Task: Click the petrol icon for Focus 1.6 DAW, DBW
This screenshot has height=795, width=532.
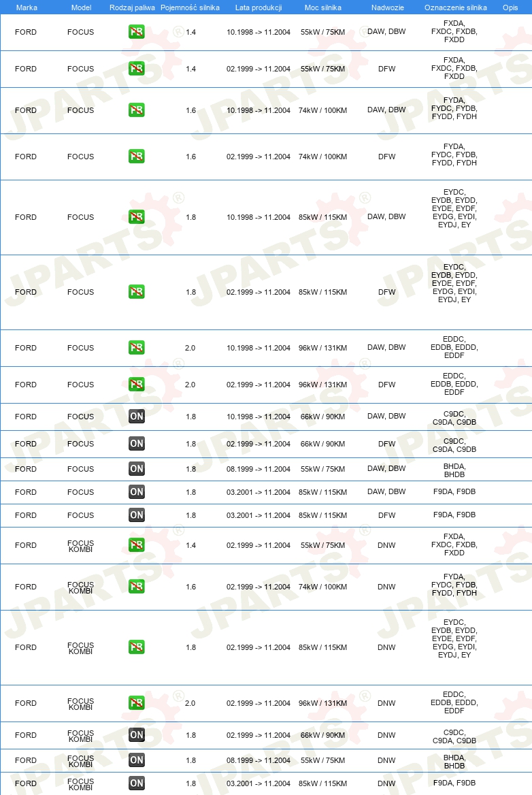Action: tap(136, 110)
